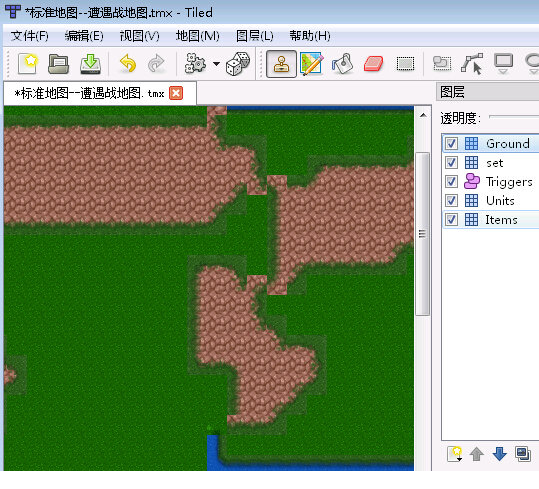Click the command gears icon
Screen dimensions: 539x489
[x=195, y=63]
